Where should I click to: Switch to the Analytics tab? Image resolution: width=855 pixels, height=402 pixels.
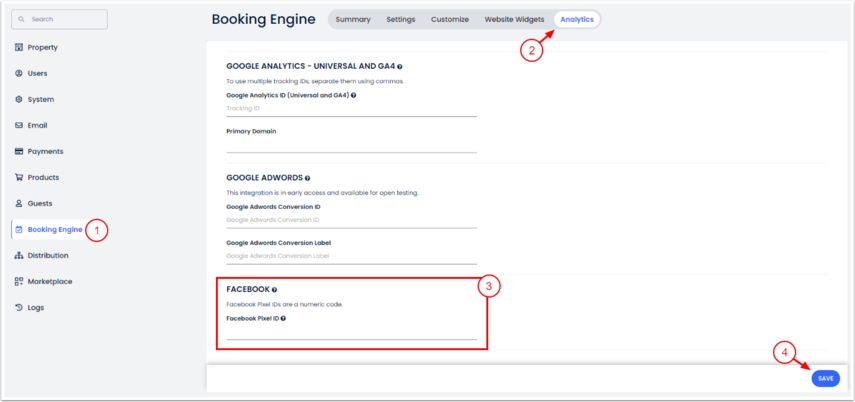(x=576, y=19)
